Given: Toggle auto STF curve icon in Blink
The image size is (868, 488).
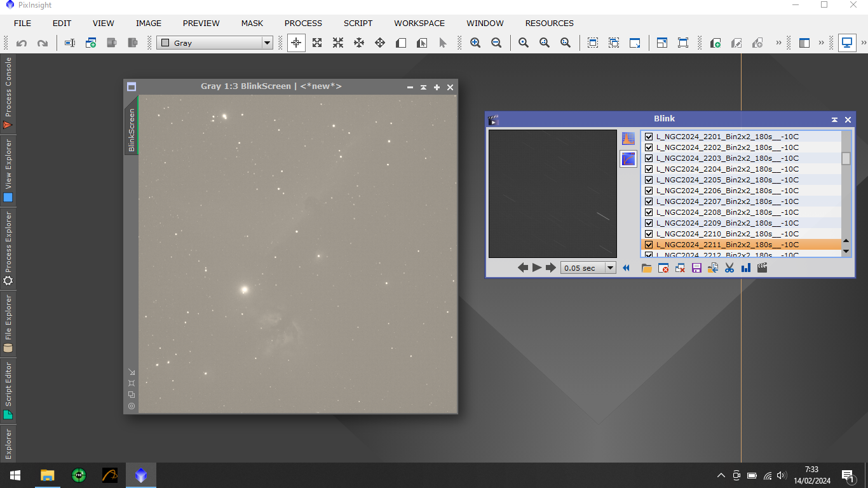Looking at the screenshot, I should click(x=628, y=159).
